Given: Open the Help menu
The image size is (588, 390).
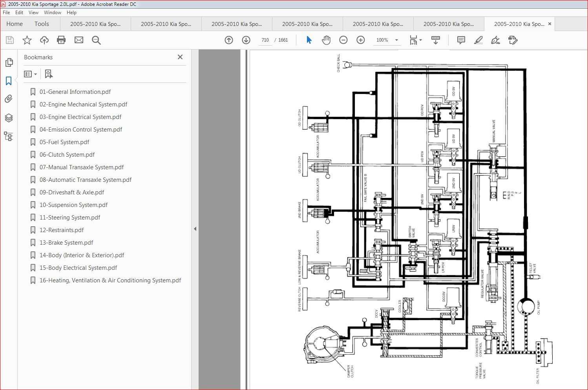Looking at the screenshot, I should [71, 13].
